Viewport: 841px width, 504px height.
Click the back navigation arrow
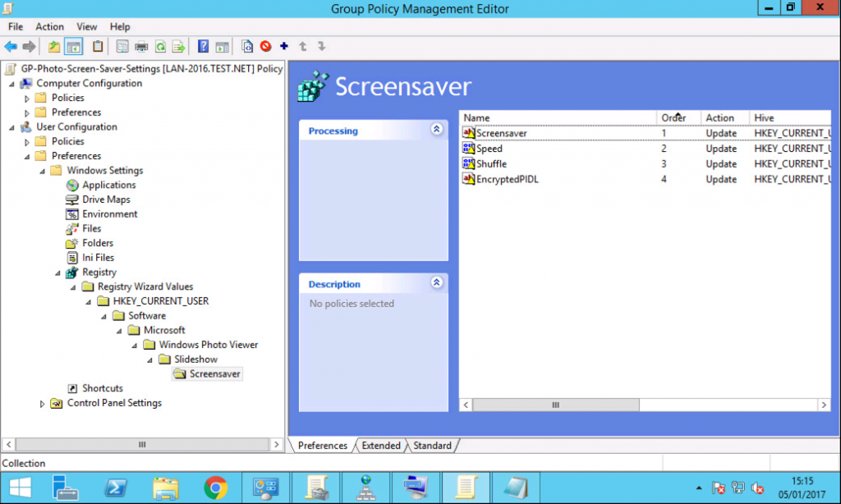10,47
